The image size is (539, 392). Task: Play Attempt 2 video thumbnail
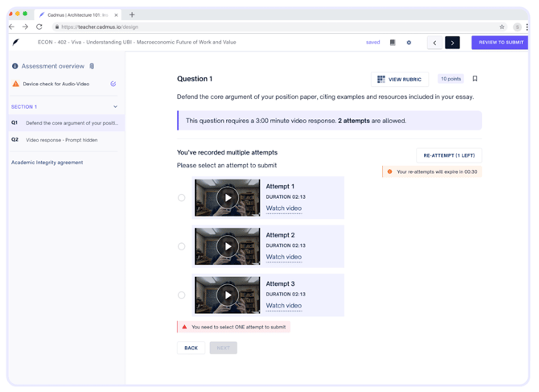pos(227,246)
